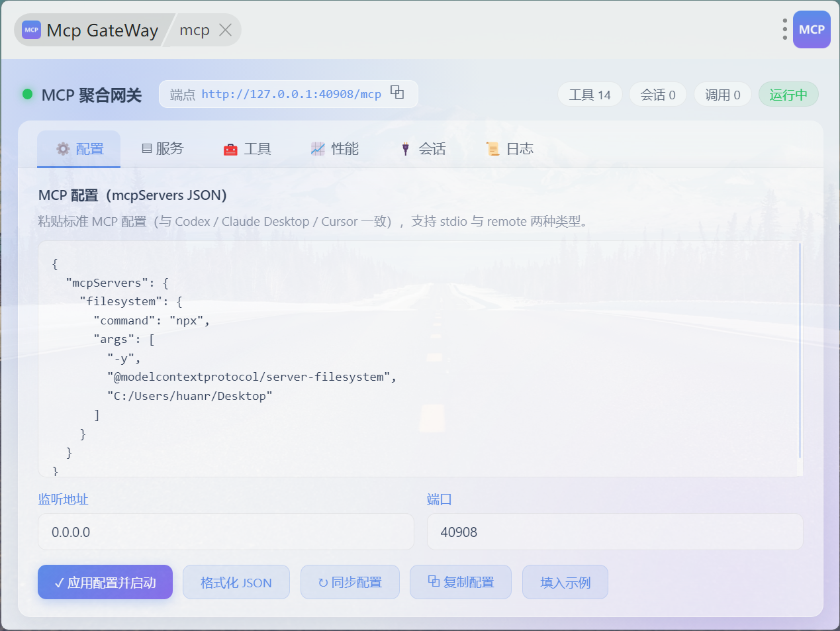Image resolution: width=840 pixels, height=631 pixels.
Task: Switch to the 性能 tab
Action: [335, 149]
